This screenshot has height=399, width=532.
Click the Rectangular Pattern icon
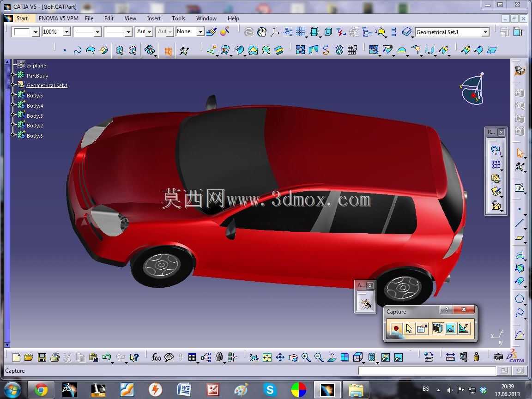496,164
